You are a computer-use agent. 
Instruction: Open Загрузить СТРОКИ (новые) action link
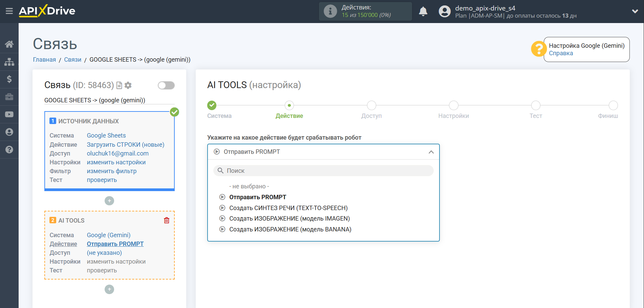pyautogui.click(x=126, y=145)
